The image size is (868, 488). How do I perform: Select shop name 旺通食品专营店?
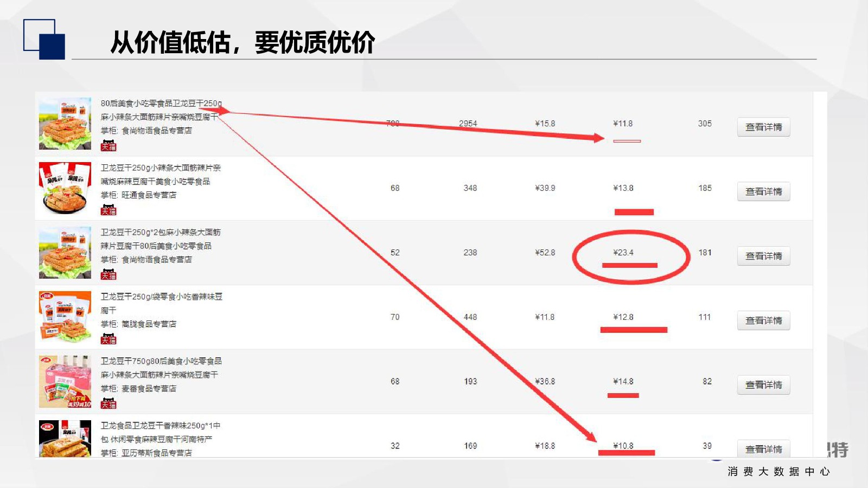tap(149, 195)
